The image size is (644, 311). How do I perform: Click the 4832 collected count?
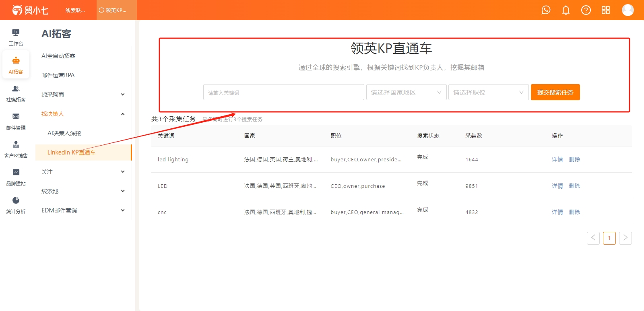[x=472, y=212]
